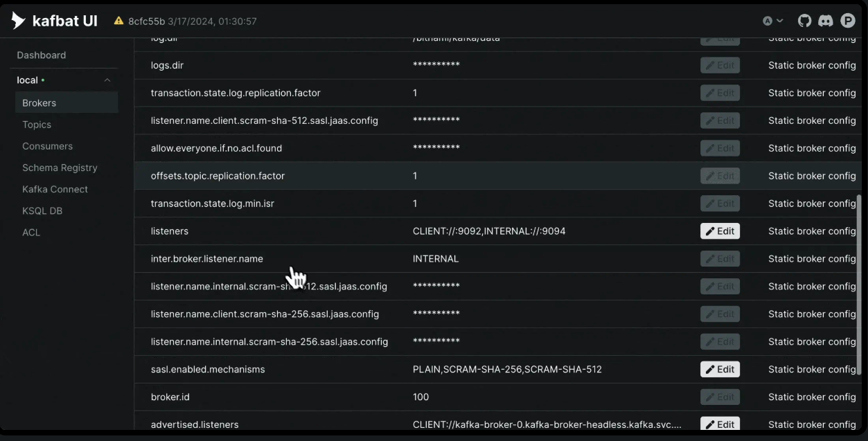This screenshot has height=441, width=868.
Task: Select 'sasl.enabled.mechanisms' key
Action: coord(208,370)
